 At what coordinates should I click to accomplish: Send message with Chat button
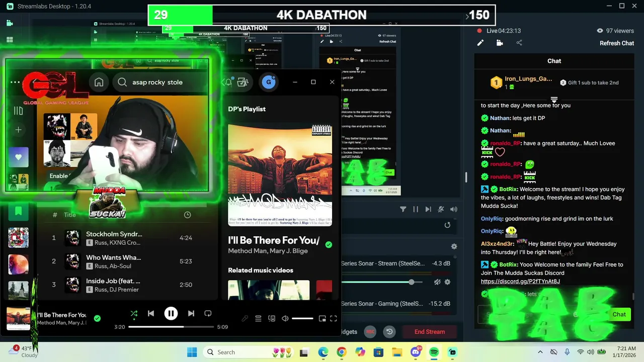click(x=619, y=314)
